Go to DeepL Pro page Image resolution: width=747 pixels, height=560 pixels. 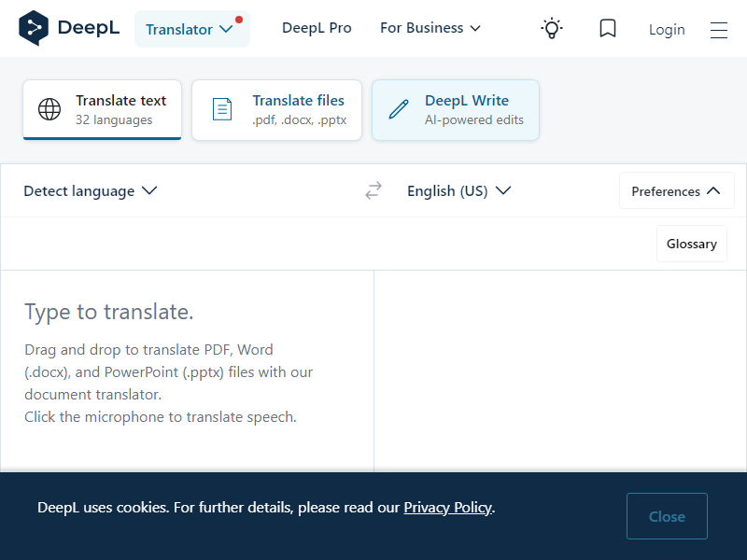(317, 28)
